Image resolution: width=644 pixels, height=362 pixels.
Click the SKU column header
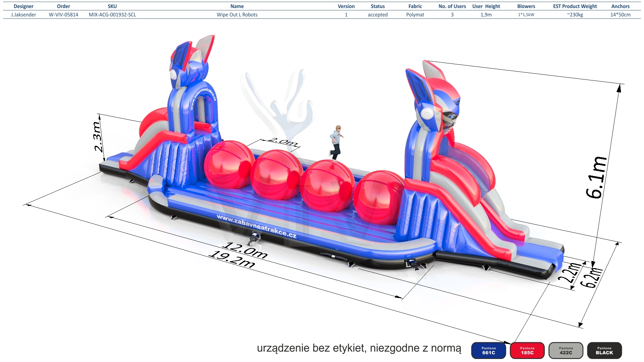(x=112, y=6)
